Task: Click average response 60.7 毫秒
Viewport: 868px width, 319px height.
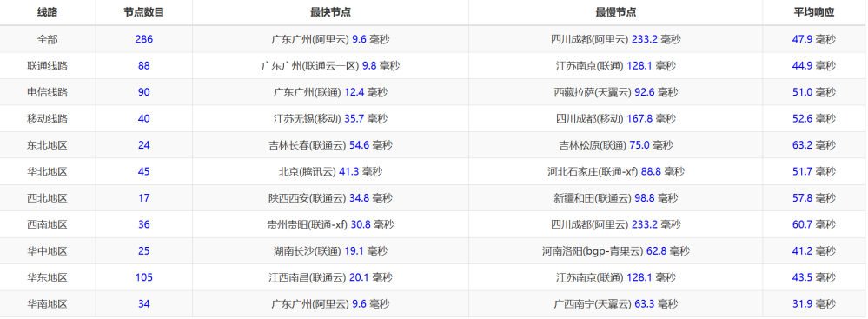Action: (x=814, y=224)
